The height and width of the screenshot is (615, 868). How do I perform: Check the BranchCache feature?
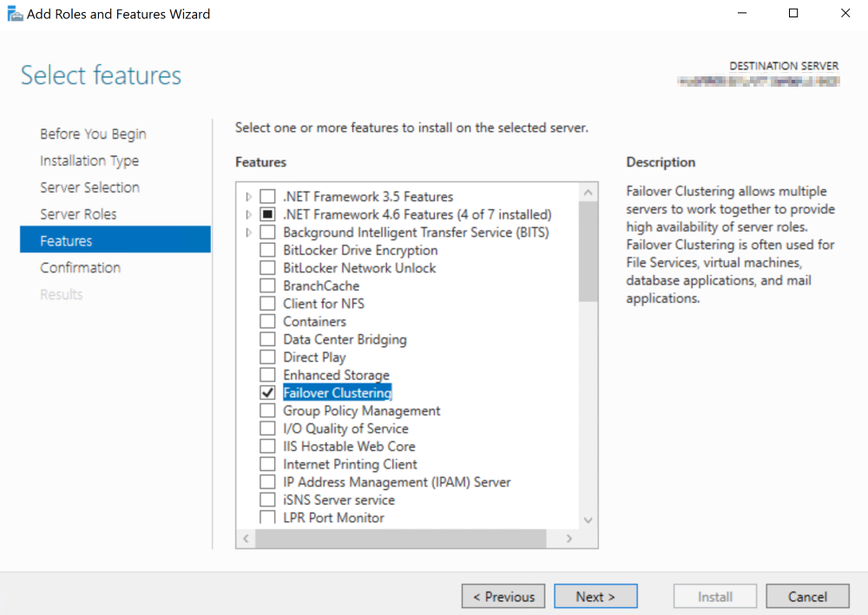(x=266, y=285)
